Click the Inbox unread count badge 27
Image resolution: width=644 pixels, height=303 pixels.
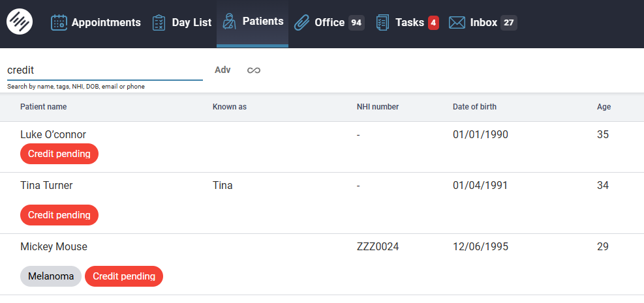click(x=509, y=22)
